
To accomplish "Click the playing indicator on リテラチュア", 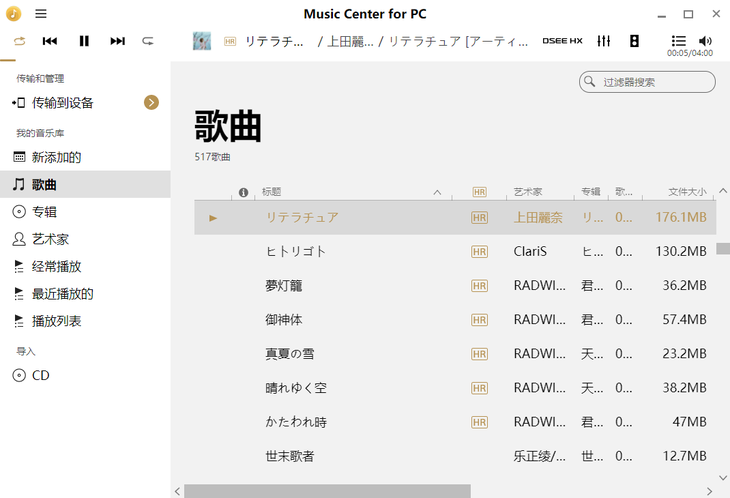I will 213,218.
